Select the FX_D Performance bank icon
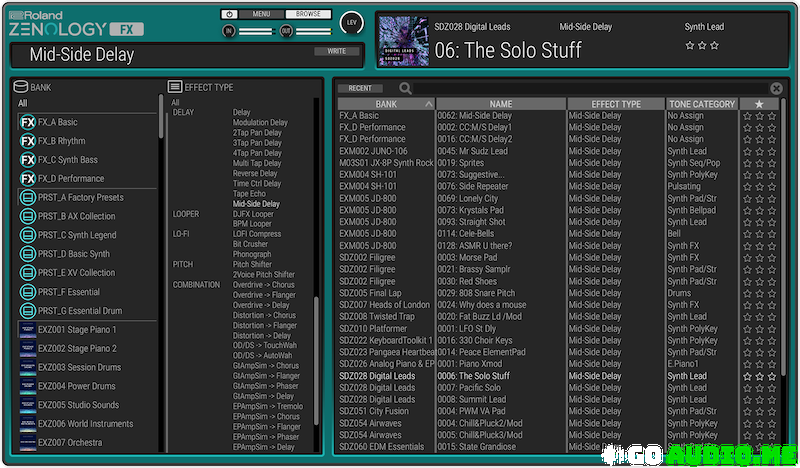 click(28, 179)
